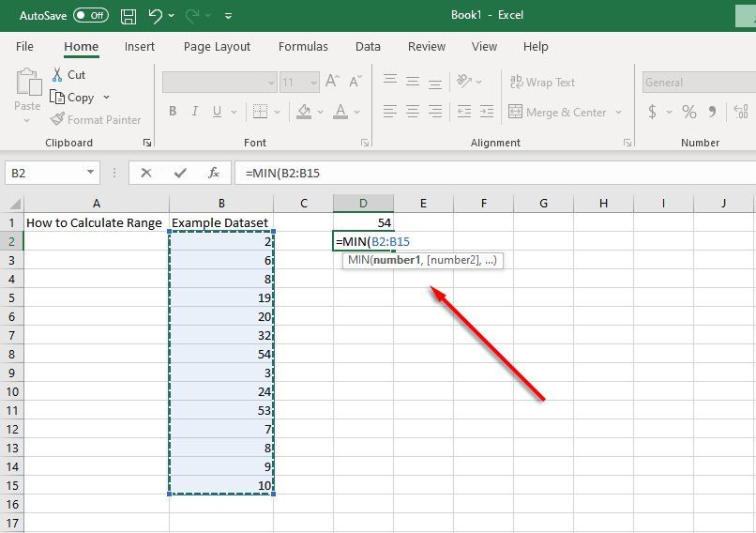The width and height of the screenshot is (756, 533).
Task: Select the Format Painter tool
Action: pyautogui.click(x=96, y=120)
